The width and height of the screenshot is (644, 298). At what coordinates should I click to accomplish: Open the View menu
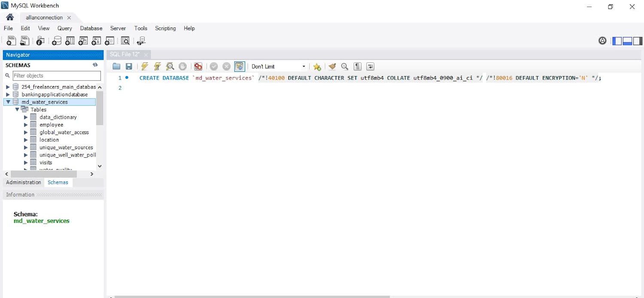point(44,28)
